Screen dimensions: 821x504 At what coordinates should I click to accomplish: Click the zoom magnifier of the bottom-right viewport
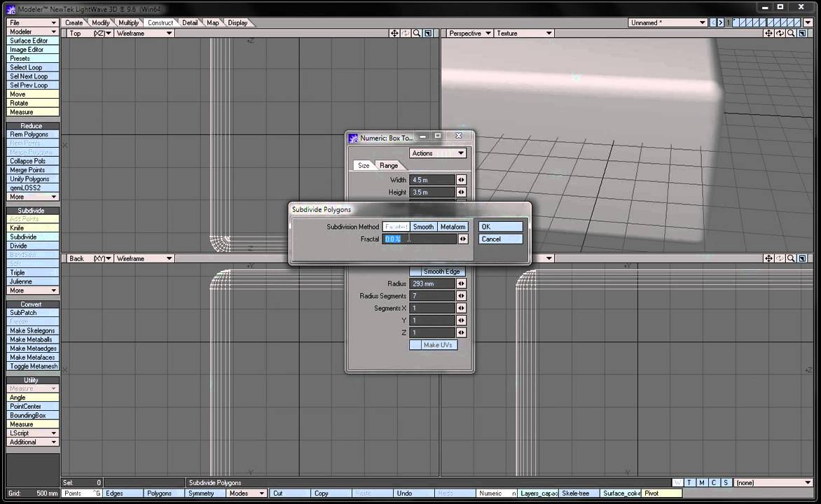(791, 258)
